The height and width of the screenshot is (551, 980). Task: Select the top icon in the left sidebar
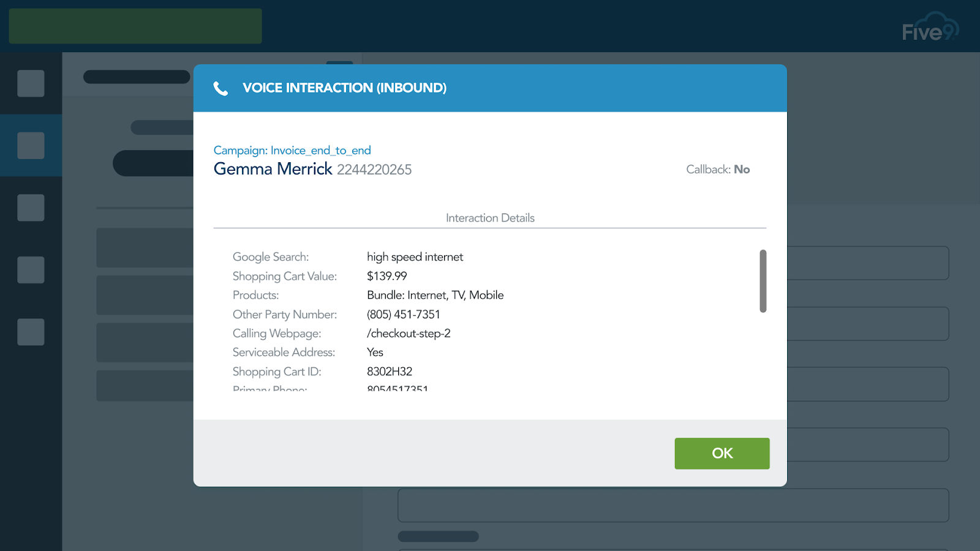tap(31, 83)
